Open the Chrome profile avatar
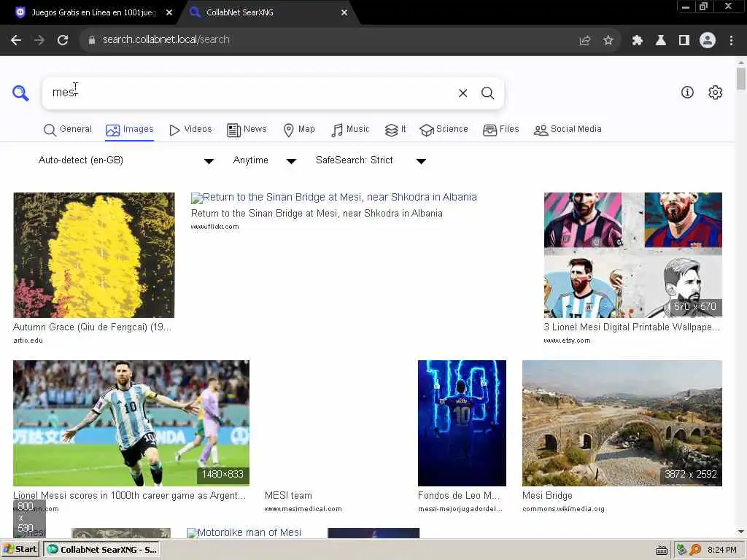The height and width of the screenshot is (560, 747). click(708, 41)
